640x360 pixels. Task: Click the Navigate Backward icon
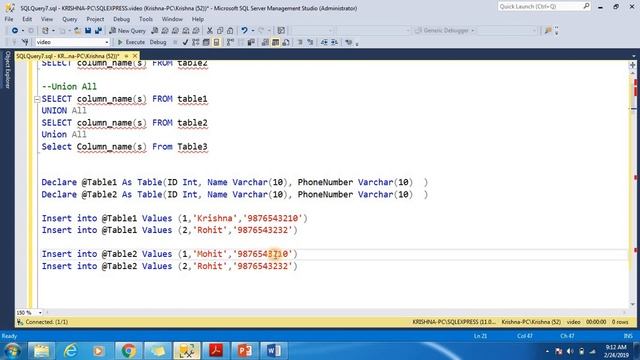(15, 31)
